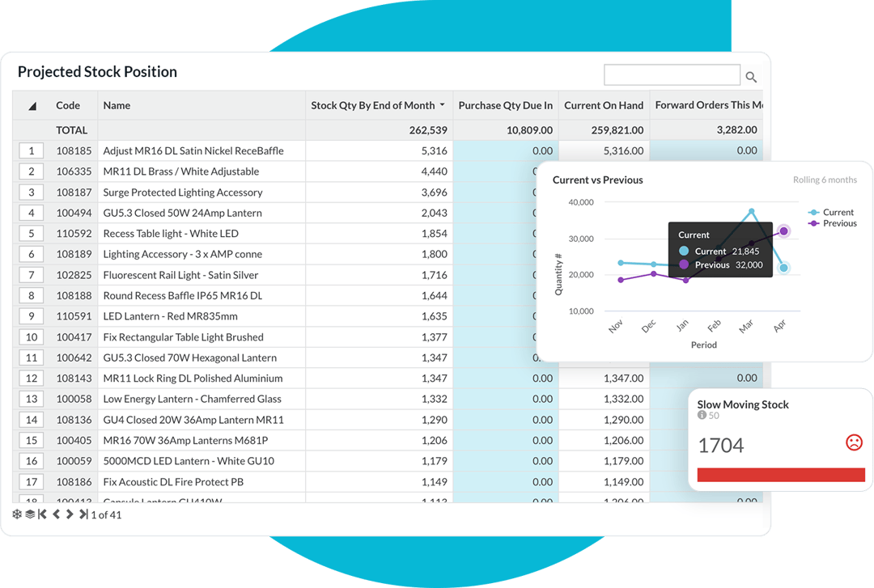The image size is (874, 588).
Task: Expand options on the Current On Hand column header
Action: tap(605, 105)
